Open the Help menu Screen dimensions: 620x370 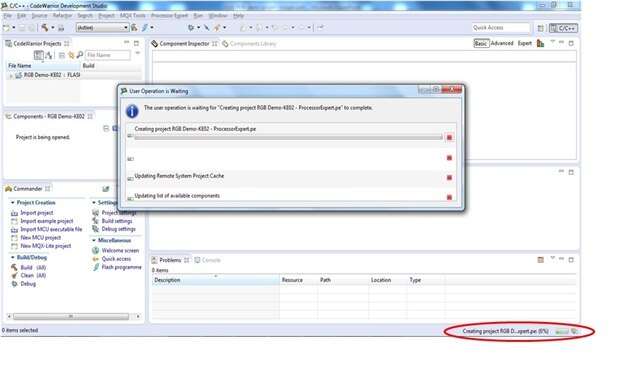point(238,15)
